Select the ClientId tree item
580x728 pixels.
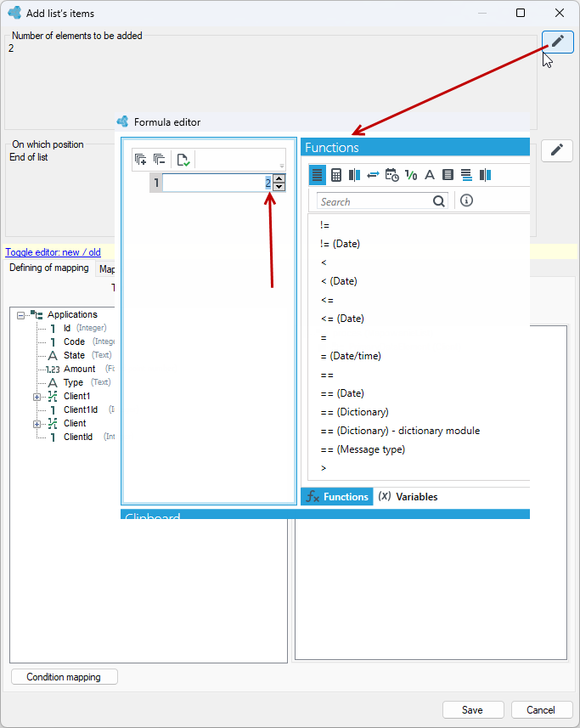point(78,437)
